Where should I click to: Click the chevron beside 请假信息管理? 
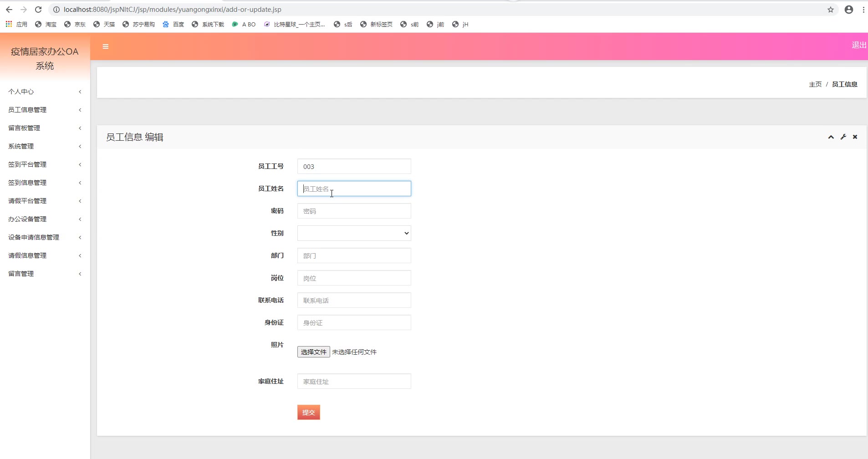(x=80, y=255)
